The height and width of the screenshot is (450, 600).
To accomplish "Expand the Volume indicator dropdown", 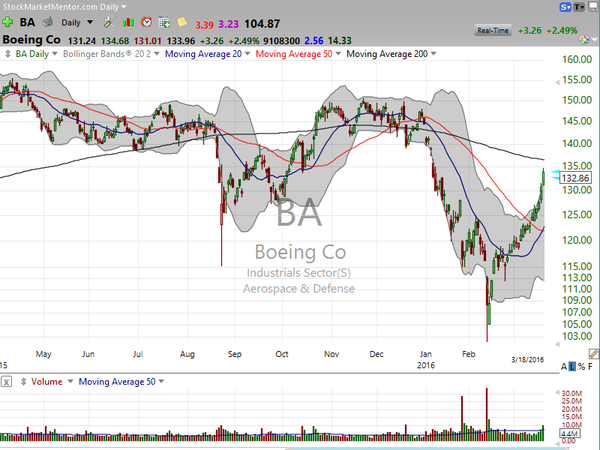I will click(x=70, y=382).
